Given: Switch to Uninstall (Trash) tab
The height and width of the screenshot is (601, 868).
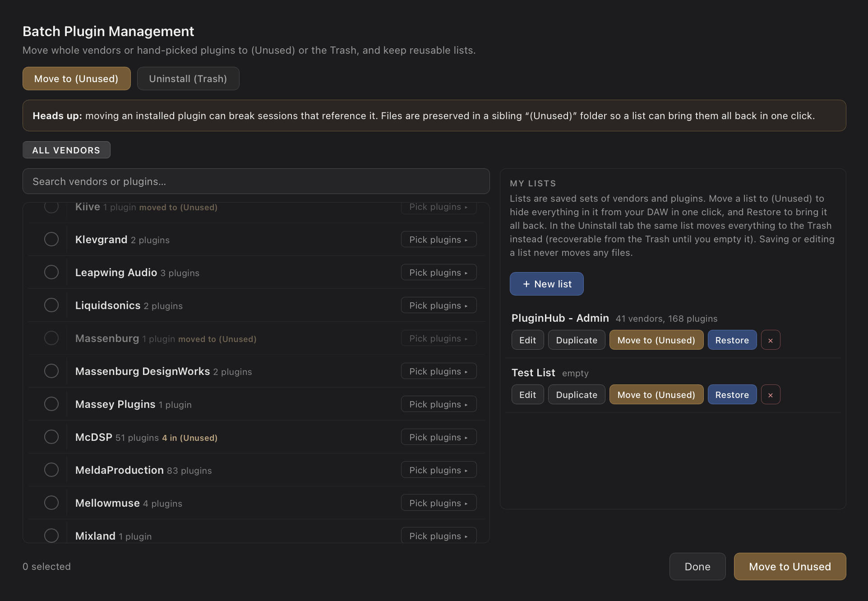Looking at the screenshot, I should point(188,79).
